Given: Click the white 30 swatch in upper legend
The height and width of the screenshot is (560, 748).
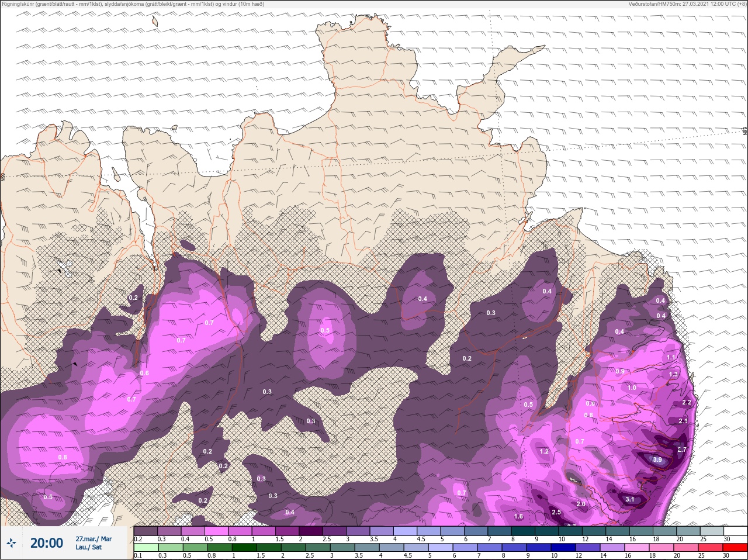Looking at the screenshot, I should [735, 531].
